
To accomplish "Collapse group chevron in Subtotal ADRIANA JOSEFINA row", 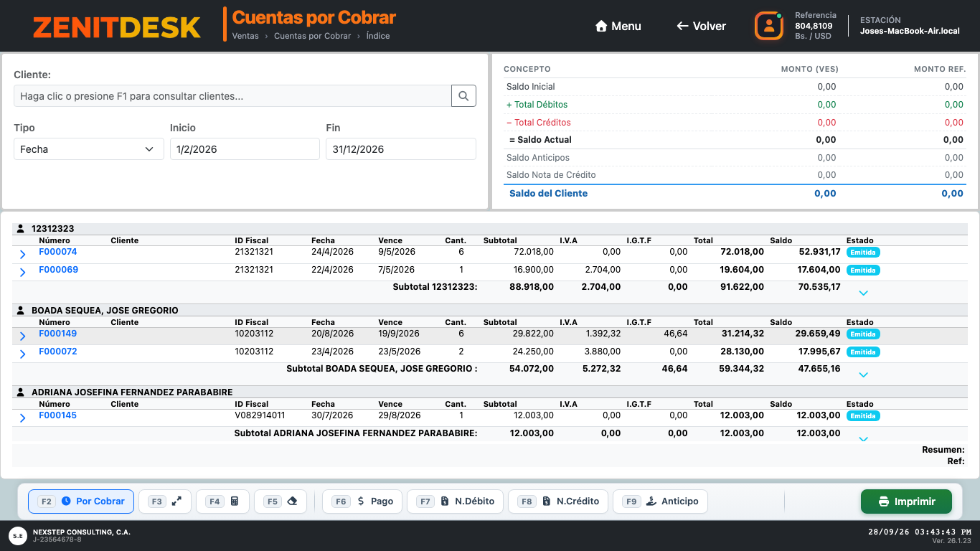I will pos(864,439).
